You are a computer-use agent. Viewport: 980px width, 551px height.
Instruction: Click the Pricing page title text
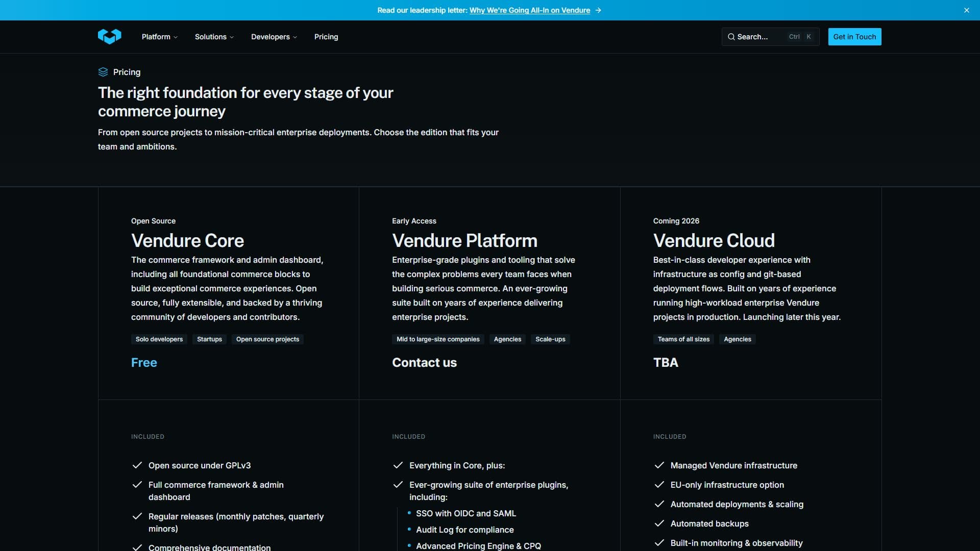click(127, 72)
